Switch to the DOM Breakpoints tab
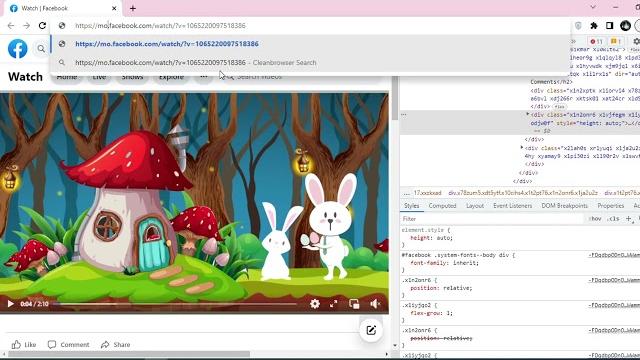This screenshot has height=360, width=640. 564,206
